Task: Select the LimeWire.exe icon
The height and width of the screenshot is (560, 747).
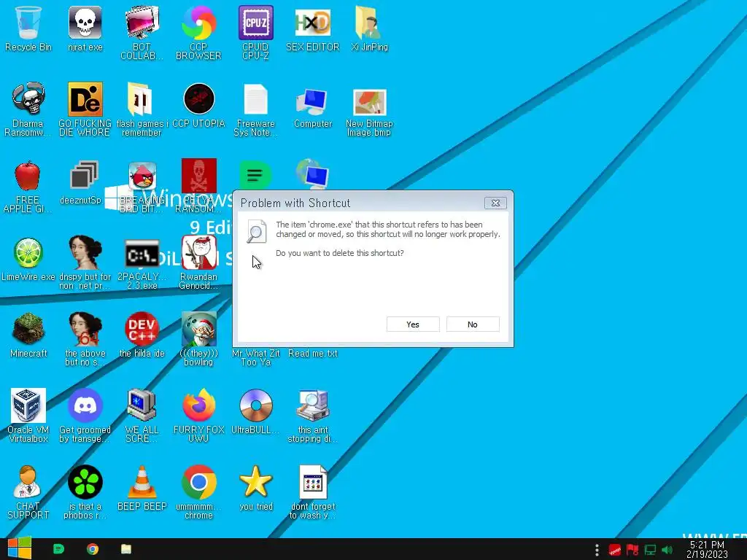Action: pos(28,252)
